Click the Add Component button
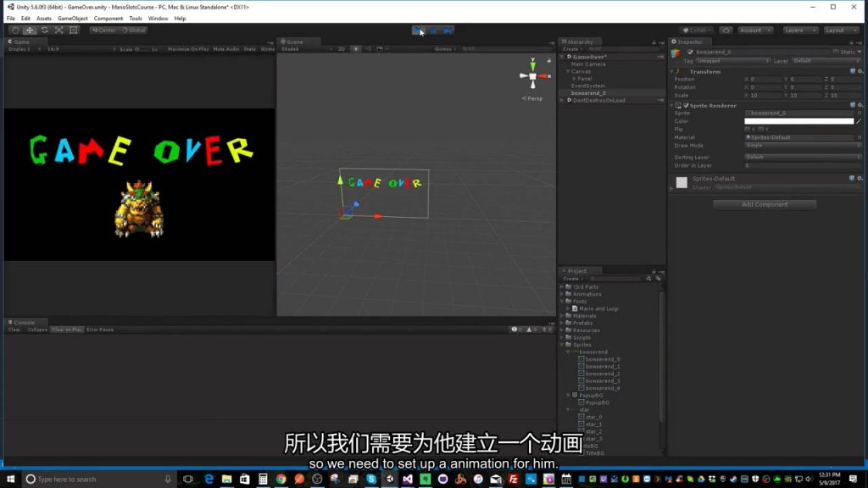Viewport: 868px width, 488px height. 764,204
